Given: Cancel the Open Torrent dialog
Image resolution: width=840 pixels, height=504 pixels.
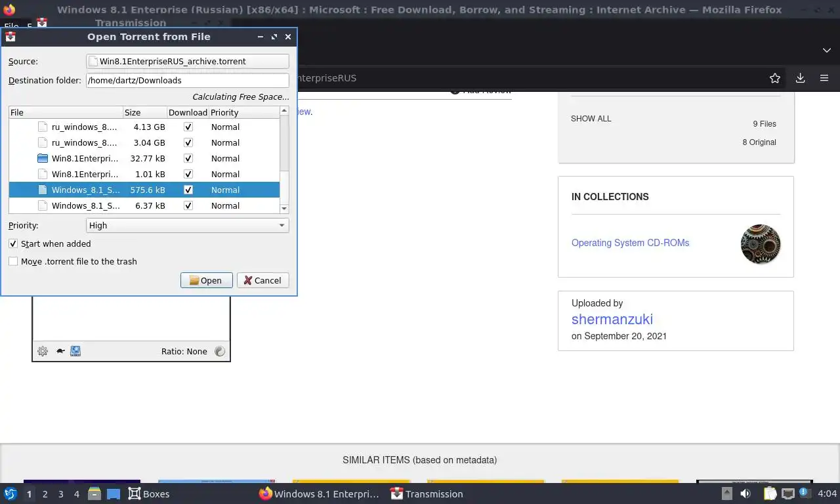Looking at the screenshot, I should coord(262,280).
